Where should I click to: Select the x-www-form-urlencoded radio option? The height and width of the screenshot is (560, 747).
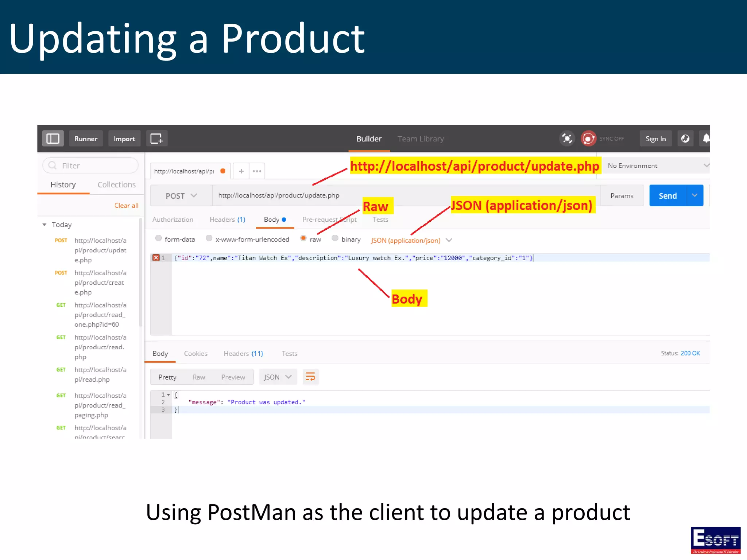tap(209, 238)
